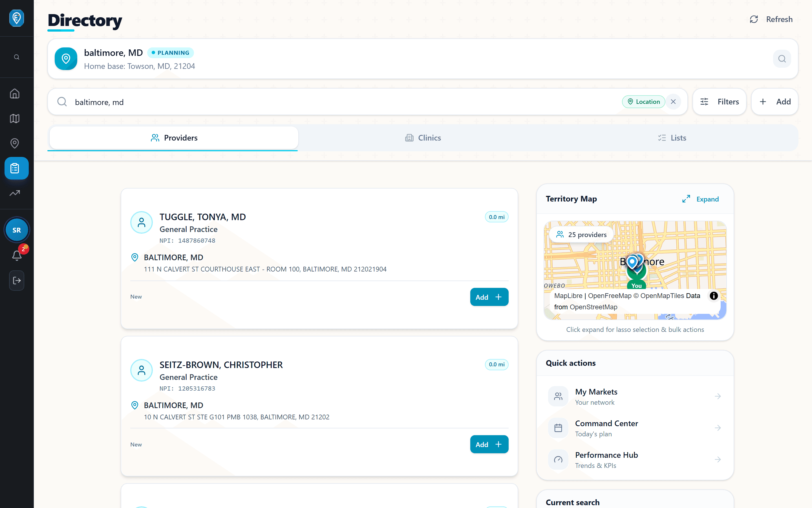This screenshot has height=508, width=812.
Task: Click NPI: 1487860748 text
Action: pos(187,240)
